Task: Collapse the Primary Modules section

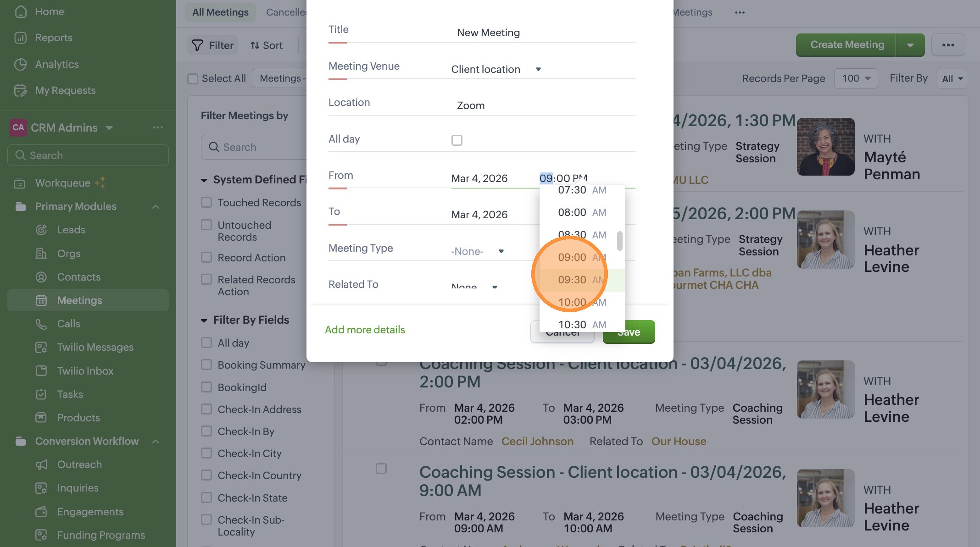Action: (156, 207)
